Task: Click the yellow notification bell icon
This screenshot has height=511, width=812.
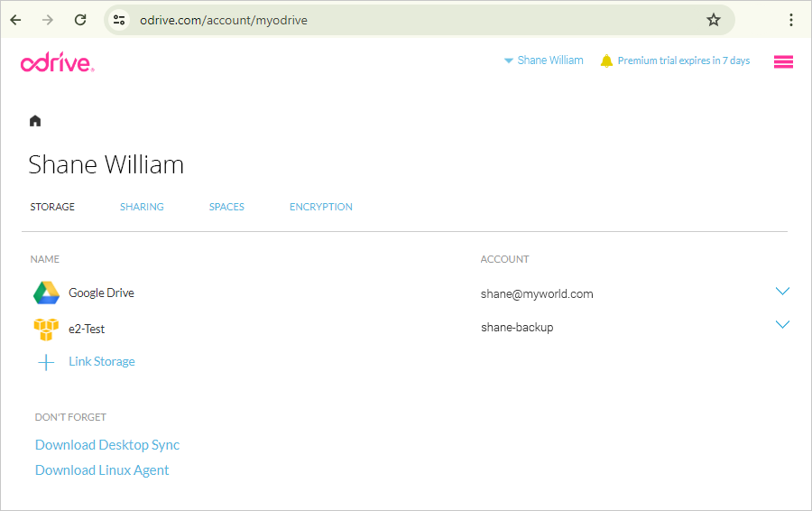Action: click(x=606, y=60)
